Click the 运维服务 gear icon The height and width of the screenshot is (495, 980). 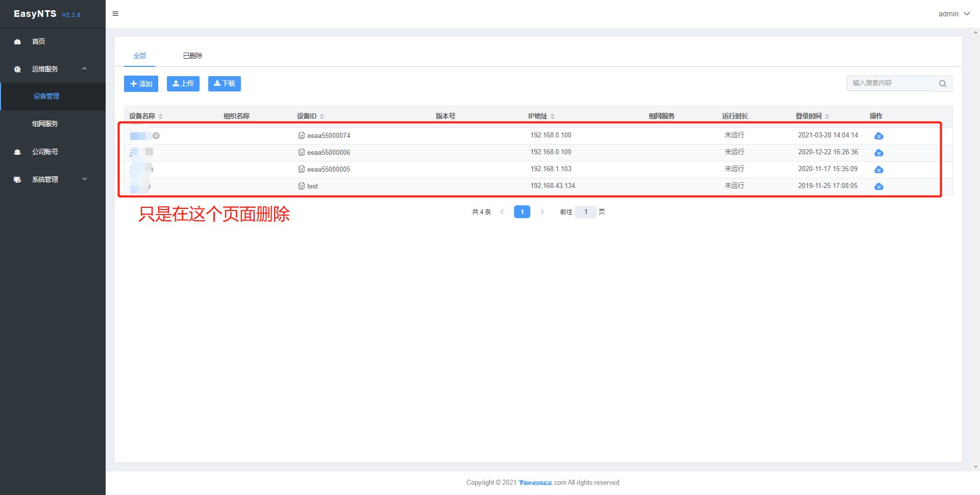tap(17, 69)
